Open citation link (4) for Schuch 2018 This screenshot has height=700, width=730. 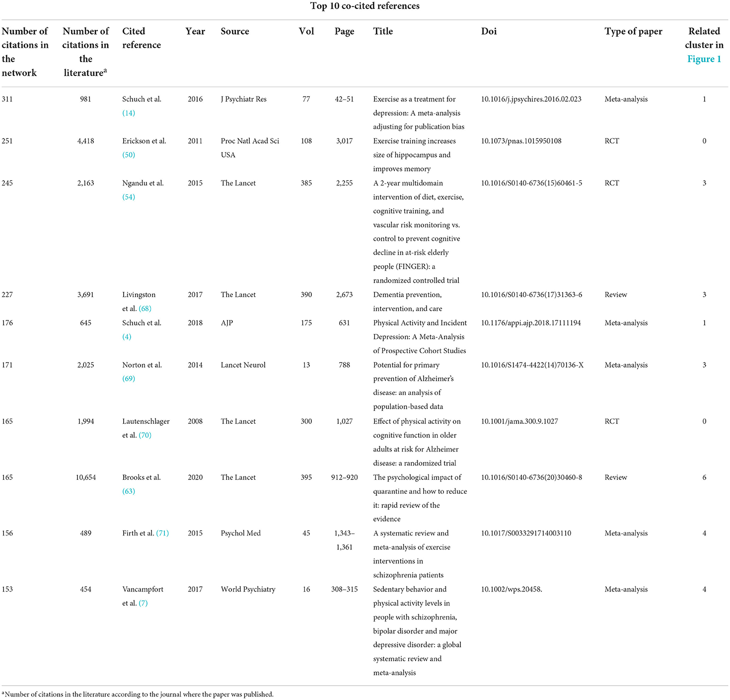pyautogui.click(x=127, y=337)
